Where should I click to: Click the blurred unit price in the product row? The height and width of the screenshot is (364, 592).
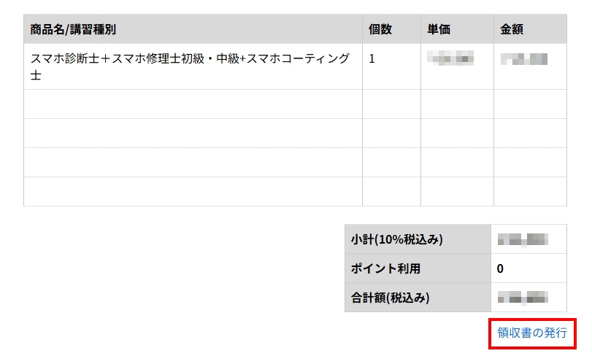450,58
